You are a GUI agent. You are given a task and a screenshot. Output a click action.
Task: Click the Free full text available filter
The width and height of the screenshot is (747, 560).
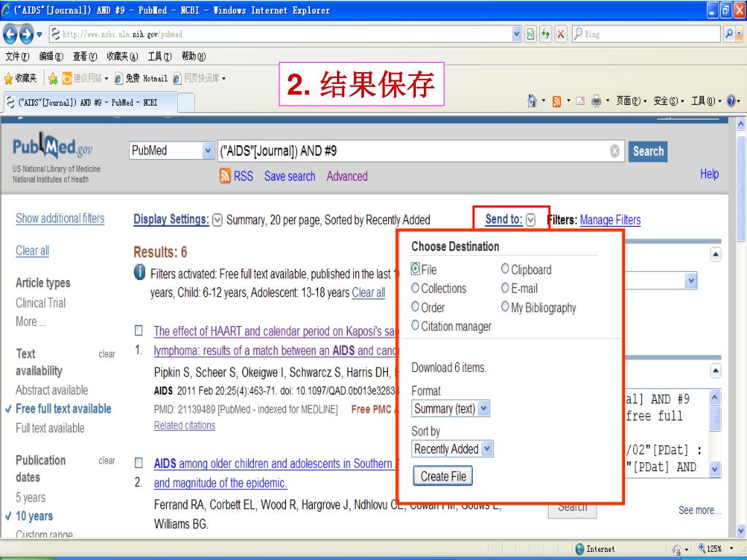63,408
